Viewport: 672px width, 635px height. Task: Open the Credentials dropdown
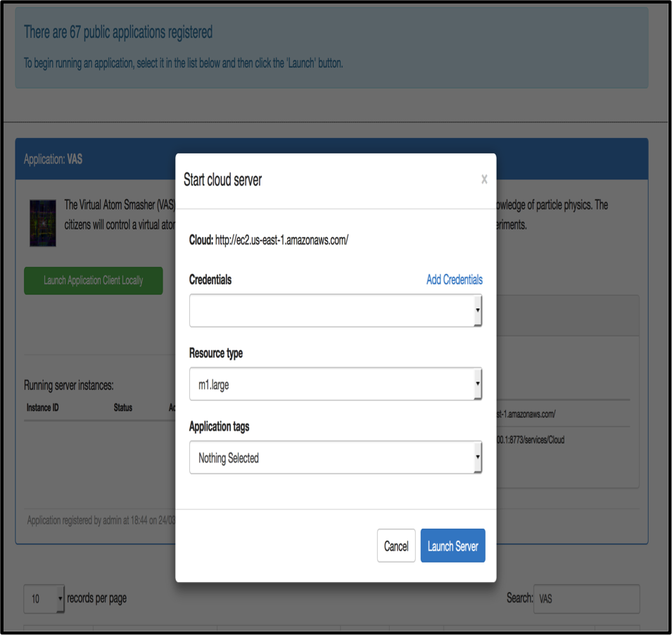335,310
